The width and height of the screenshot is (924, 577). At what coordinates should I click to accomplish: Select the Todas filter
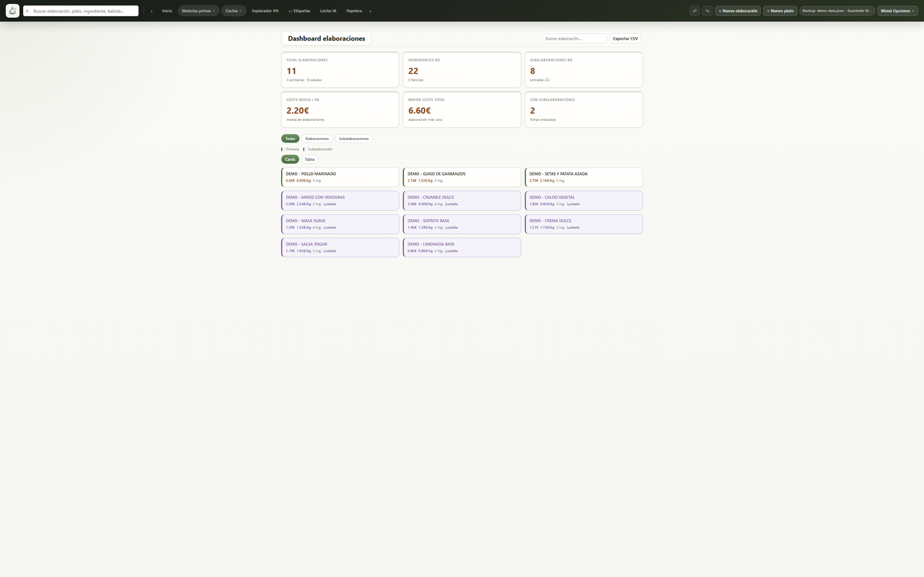click(x=290, y=139)
